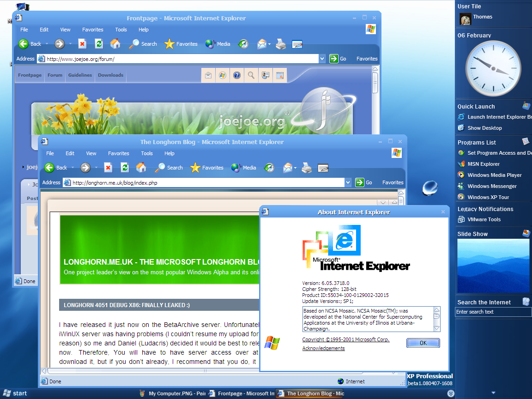Click the calendar icon on the joejoe.org page
This screenshot has height=399, width=532.
(x=279, y=75)
